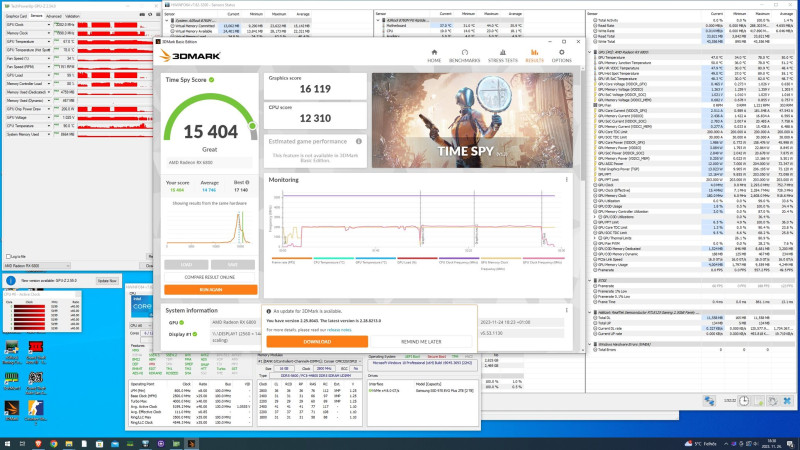Click Remind Me Later
The height and width of the screenshot is (450, 800).
click(x=421, y=341)
